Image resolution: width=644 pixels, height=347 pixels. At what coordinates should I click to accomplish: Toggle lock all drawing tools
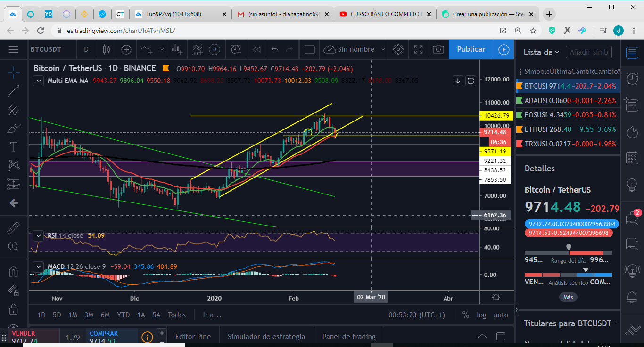[x=13, y=309]
